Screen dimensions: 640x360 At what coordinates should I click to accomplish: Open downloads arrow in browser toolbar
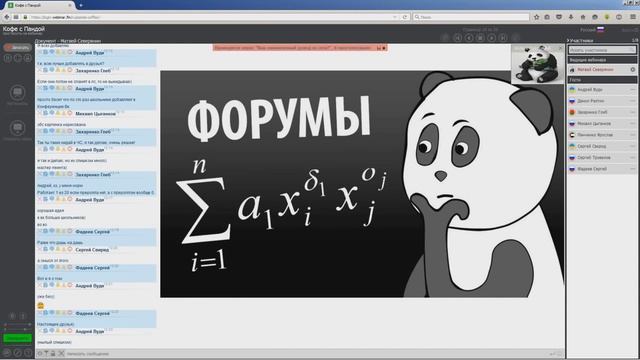pyautogui.click(x=571, y=17)
